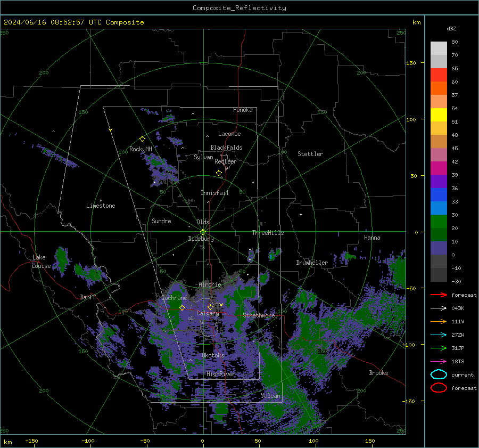
Task: Click the HighRiver label
Action: pos(220,374)
